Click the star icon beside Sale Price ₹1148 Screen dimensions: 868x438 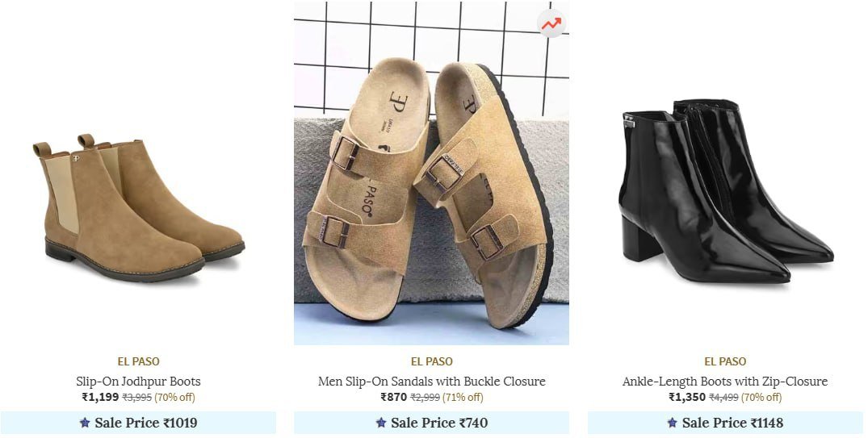click(x=672, y=423)
